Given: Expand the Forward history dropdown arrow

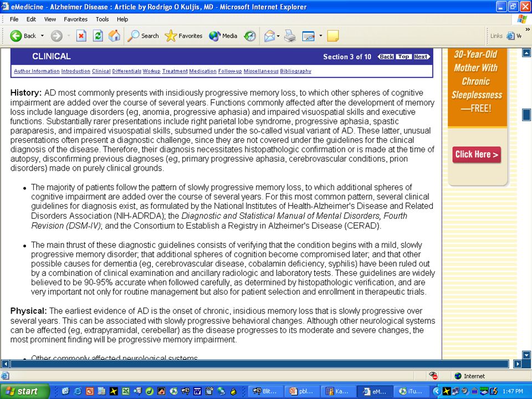Looking at the screenshot, I should click(x=69, y=35).
